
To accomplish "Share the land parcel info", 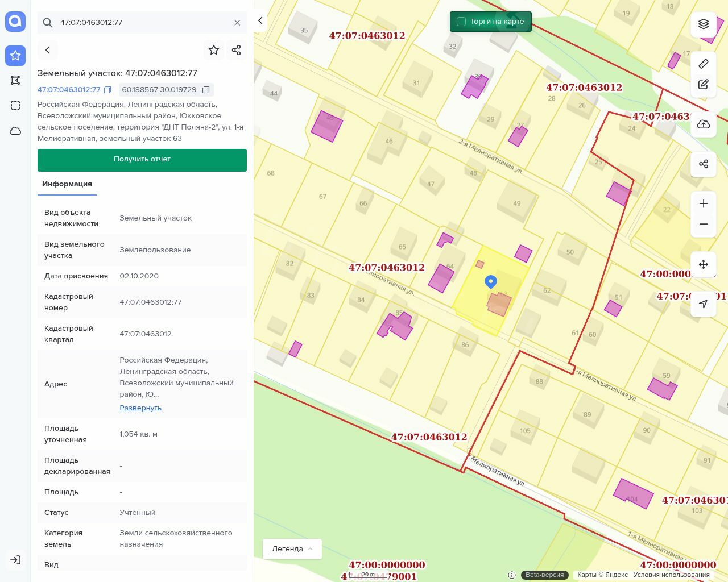I will [237, 50].
